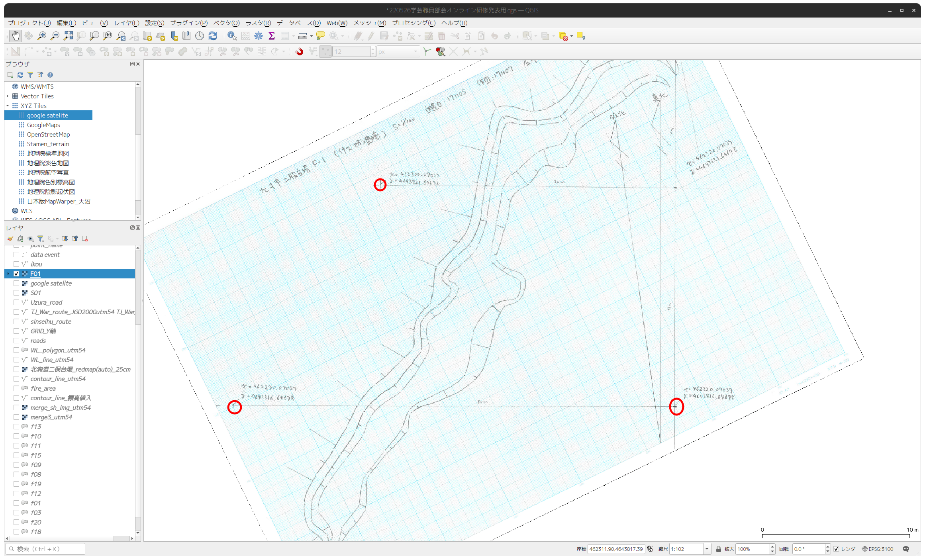Select 地理院標準地図 tile entry
This screenshot has width=925, height=560.
click(48, 153)
